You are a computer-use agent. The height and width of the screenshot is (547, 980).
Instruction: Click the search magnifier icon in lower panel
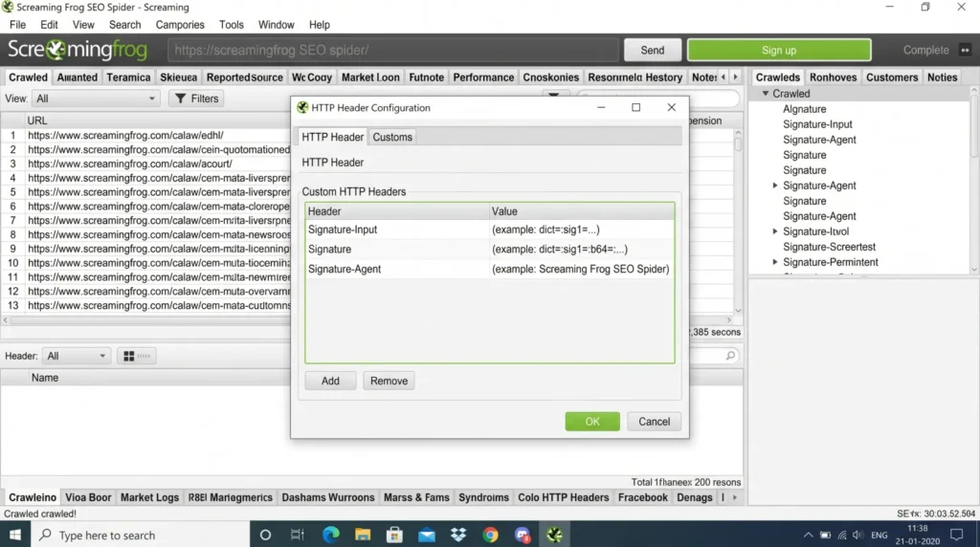(x=730, y=356)
